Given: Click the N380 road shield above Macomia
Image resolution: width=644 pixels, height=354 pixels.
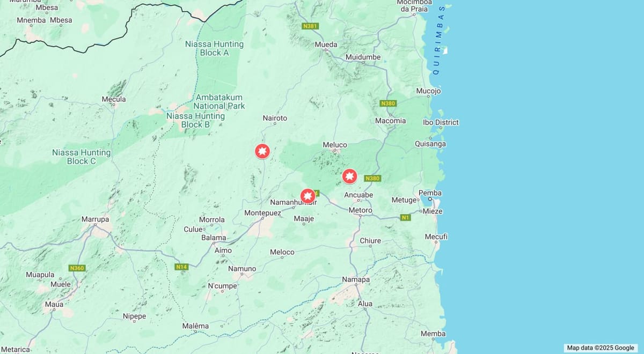Looking at the screenshot, I should point(387,103).
